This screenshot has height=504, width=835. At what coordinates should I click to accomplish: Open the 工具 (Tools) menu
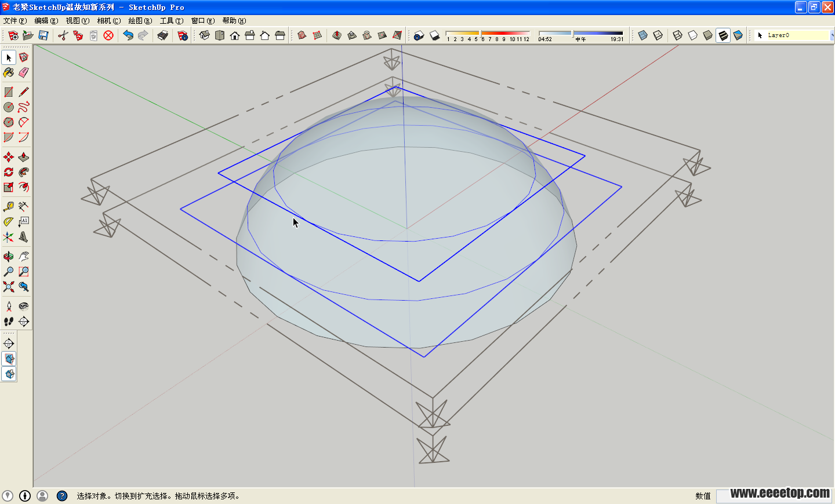(x=172, y=21)
